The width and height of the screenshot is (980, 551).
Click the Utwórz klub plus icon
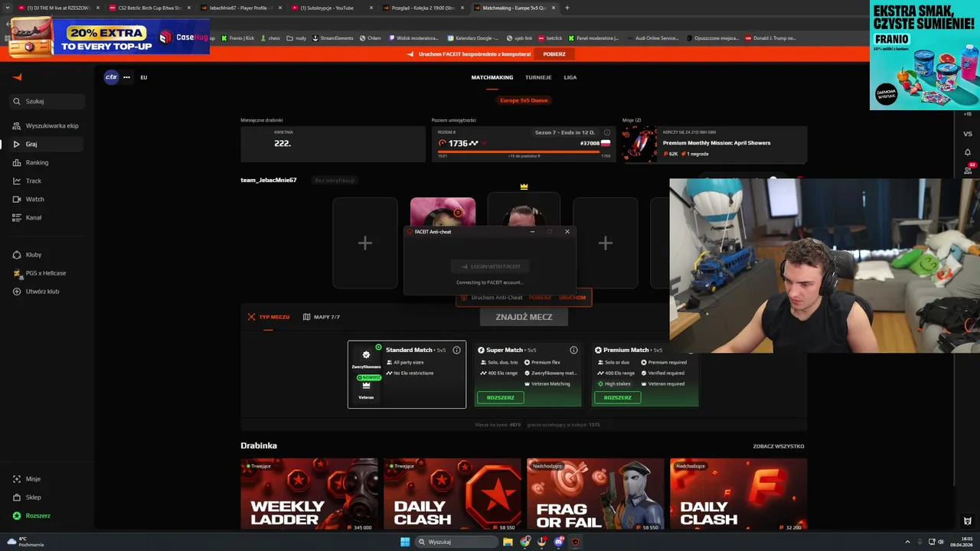17,292
